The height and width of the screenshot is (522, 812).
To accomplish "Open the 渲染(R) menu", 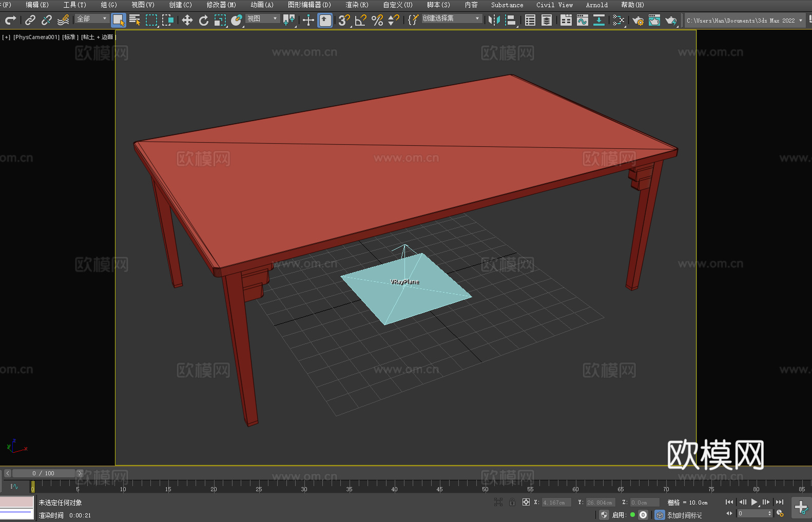I will pos(357,5).
